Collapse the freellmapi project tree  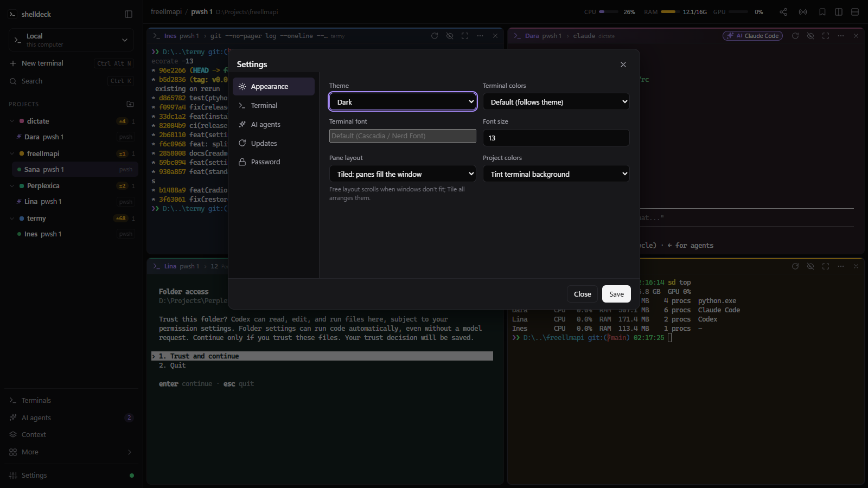pos(12,153)
